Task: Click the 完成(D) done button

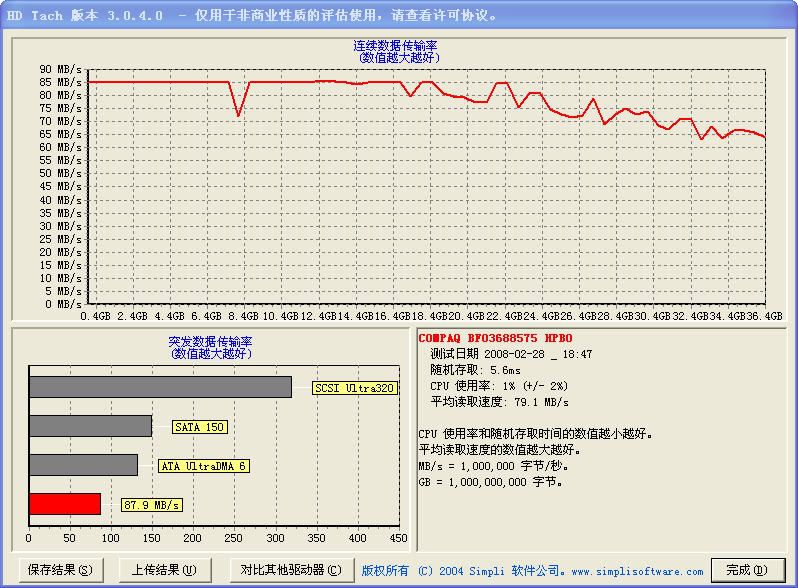Action: pyautogui.click(x=747, y=570)
